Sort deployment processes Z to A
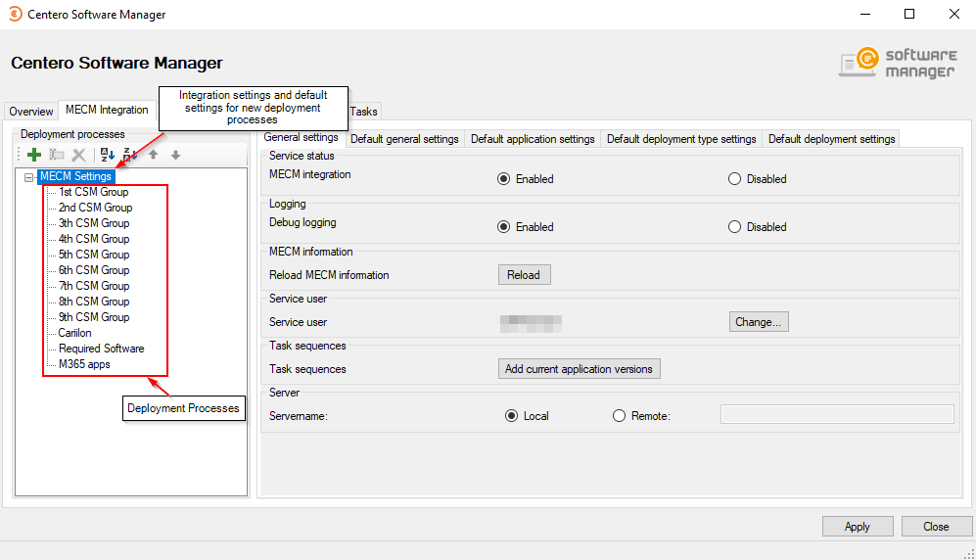976x560 pixels. tap(129, 155)
